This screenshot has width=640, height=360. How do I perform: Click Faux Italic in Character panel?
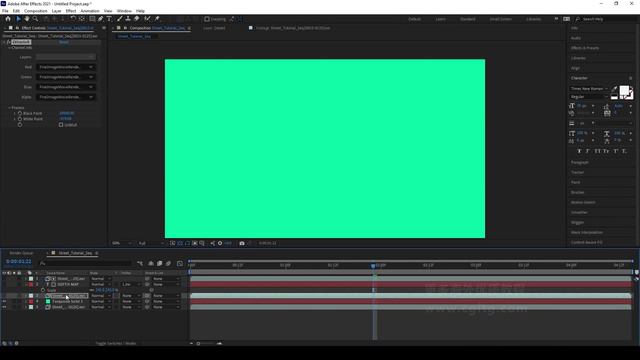click(588, 151)
